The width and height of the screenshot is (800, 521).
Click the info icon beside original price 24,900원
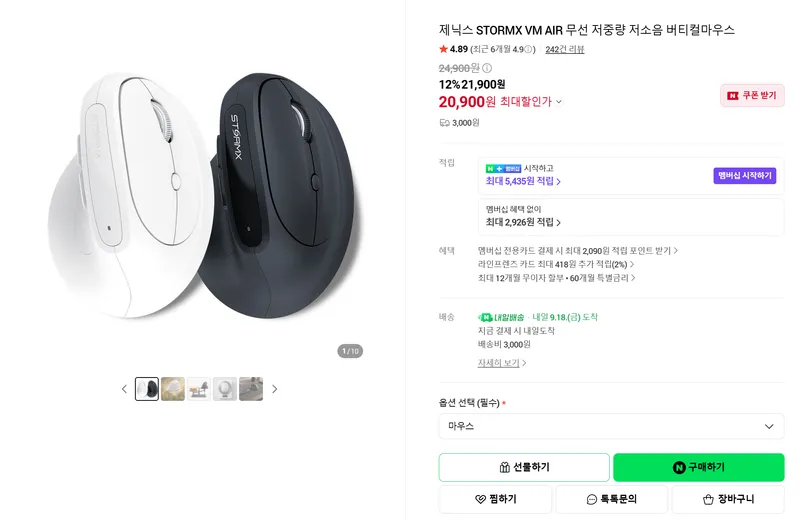point(487,68)
